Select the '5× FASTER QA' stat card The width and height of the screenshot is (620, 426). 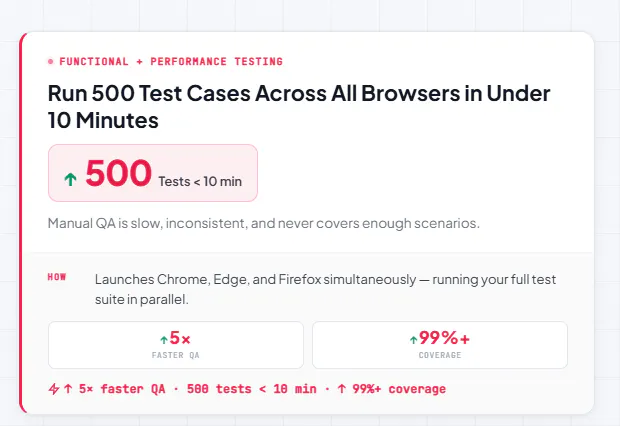[176, 345]
